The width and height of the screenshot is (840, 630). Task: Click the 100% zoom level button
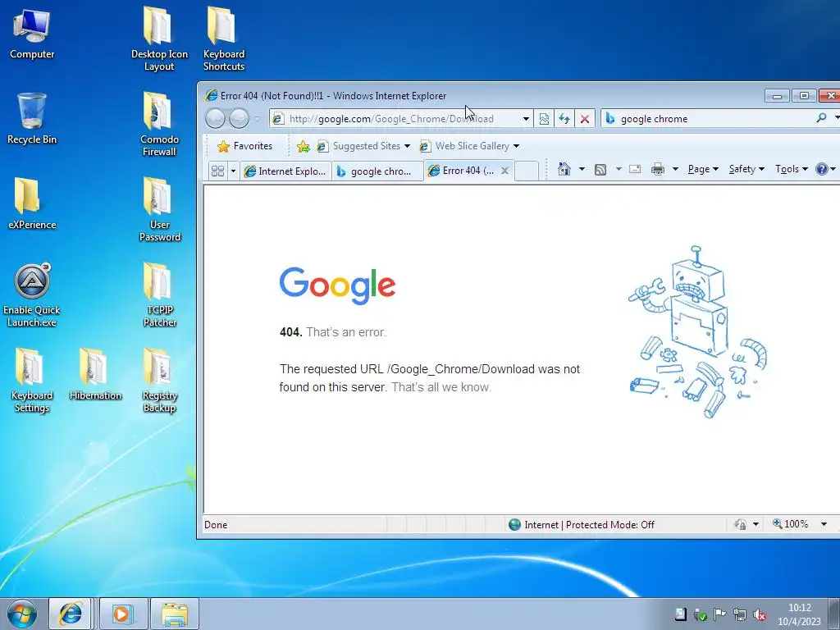(x=790, y=524)
